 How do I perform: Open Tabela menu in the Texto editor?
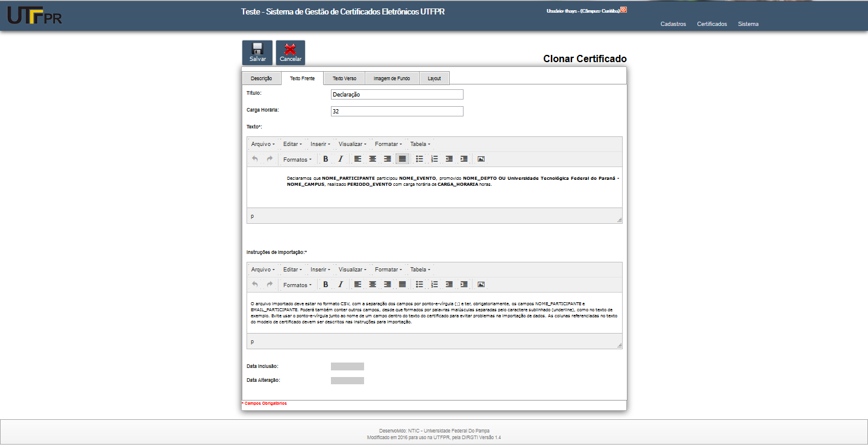click(420, 144)
